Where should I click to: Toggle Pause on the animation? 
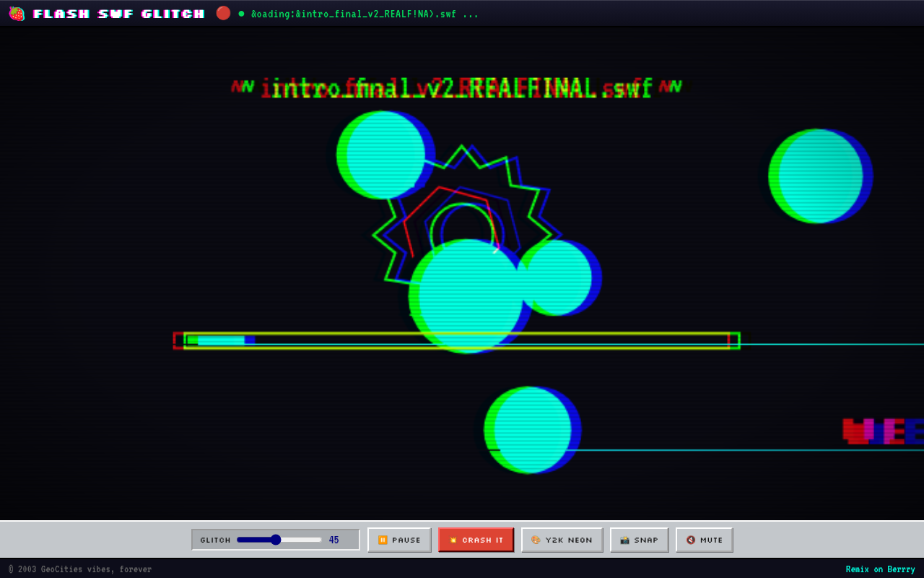[399, 540]
